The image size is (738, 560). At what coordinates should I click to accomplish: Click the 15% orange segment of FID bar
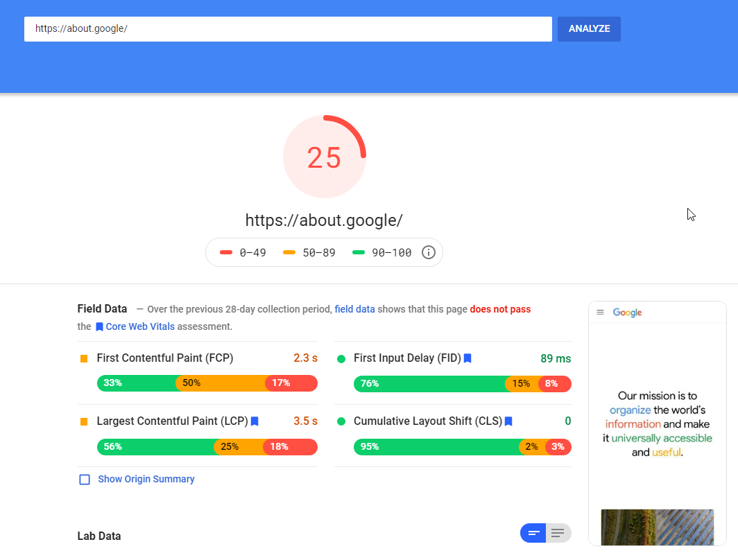click(x=522, y=384)
